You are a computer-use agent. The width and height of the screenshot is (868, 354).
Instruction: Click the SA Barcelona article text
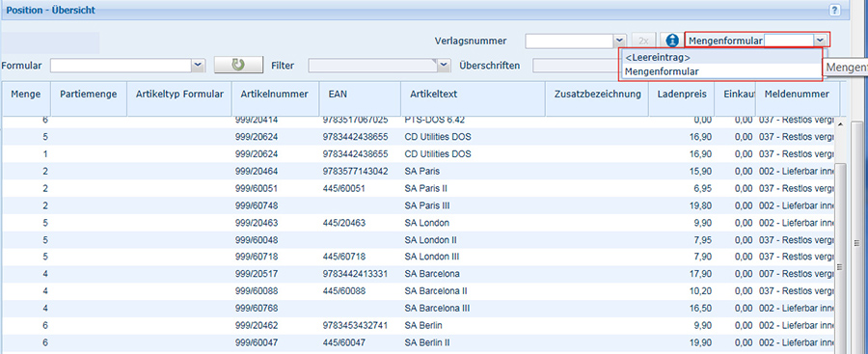(432, 274)
